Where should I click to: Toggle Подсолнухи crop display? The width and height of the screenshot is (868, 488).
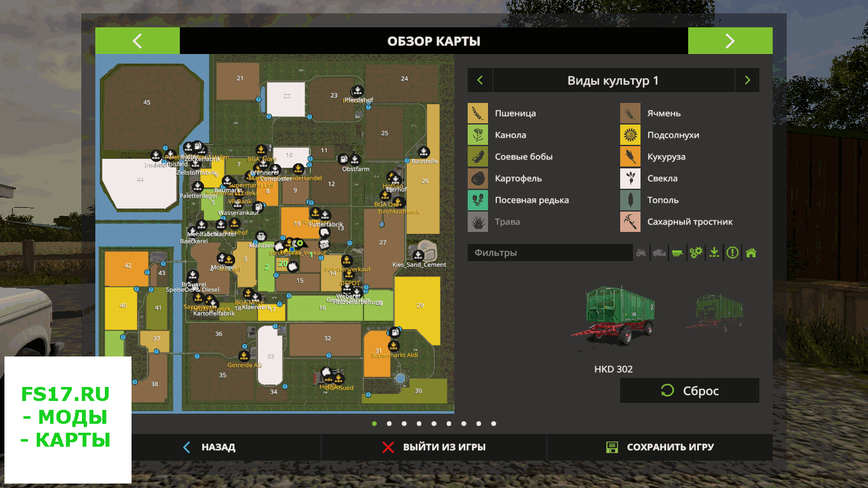tap(630, 135)
